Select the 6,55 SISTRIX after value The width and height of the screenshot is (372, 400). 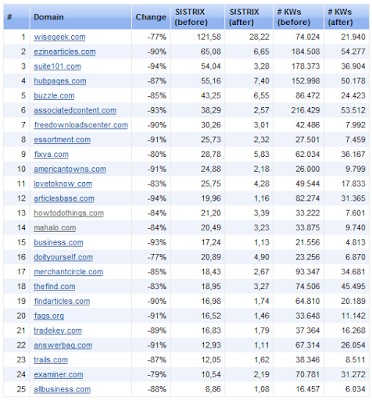point(261,96)
